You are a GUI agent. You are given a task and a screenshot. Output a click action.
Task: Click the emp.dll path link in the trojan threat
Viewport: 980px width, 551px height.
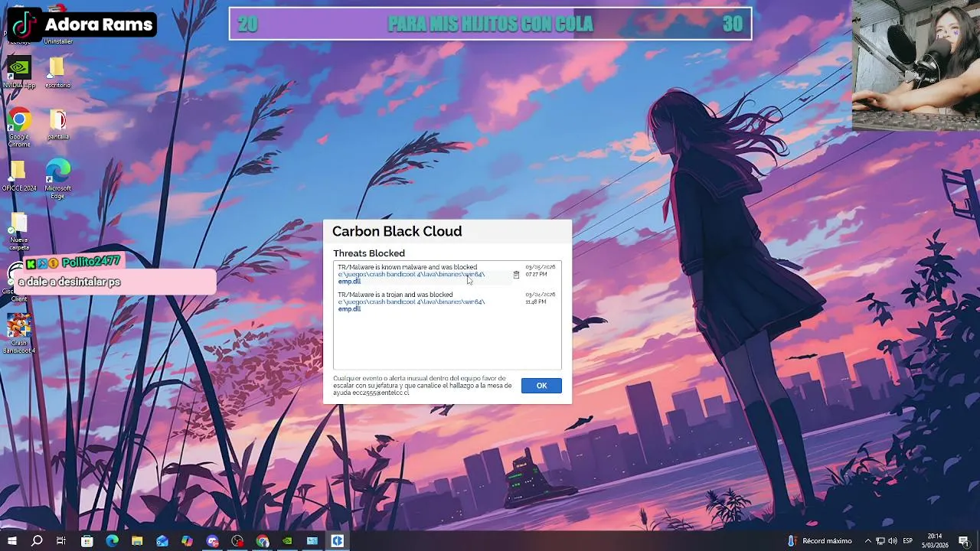click(x=411, y=305)
